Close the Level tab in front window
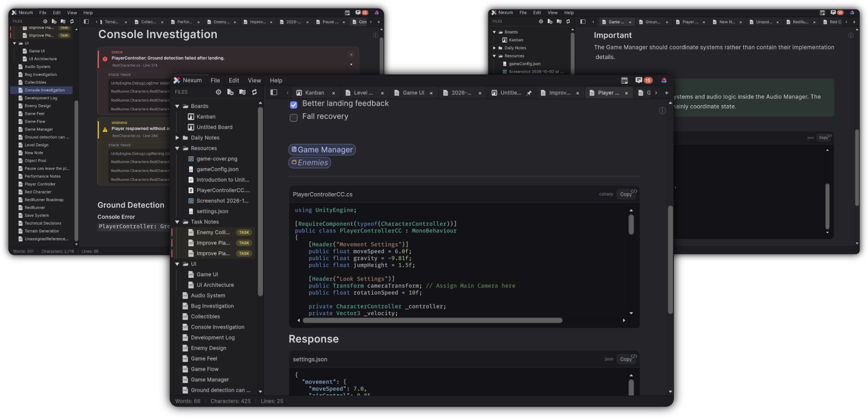The image size is (868, 418). 382,93
